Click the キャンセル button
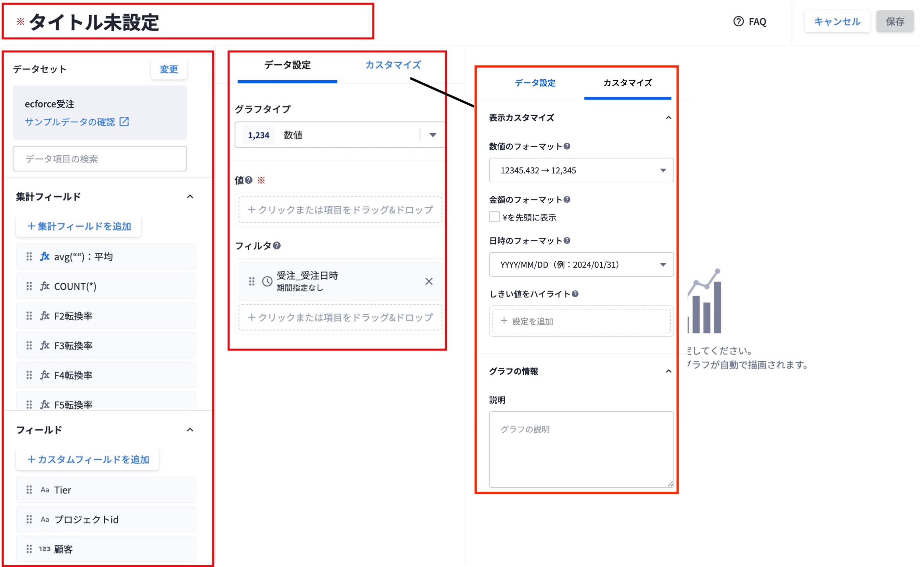 [x=837, y=21]
